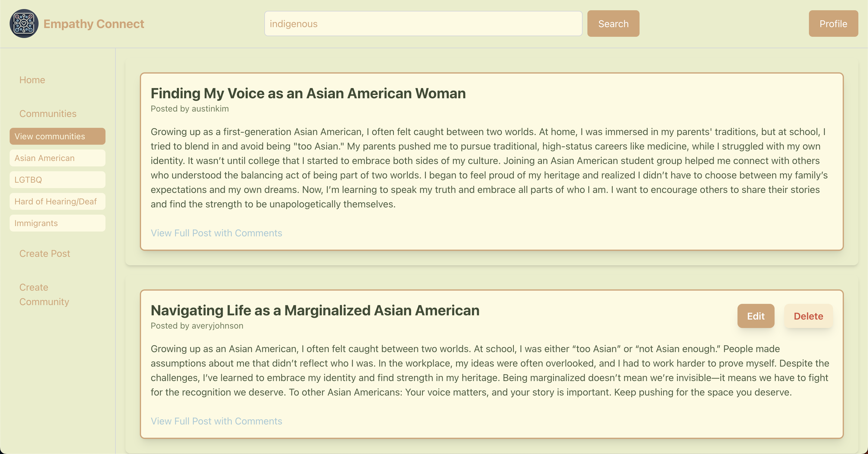Click the Empathy Connect site title
This screenshot has width=868, height=454.
coord(94,24)
